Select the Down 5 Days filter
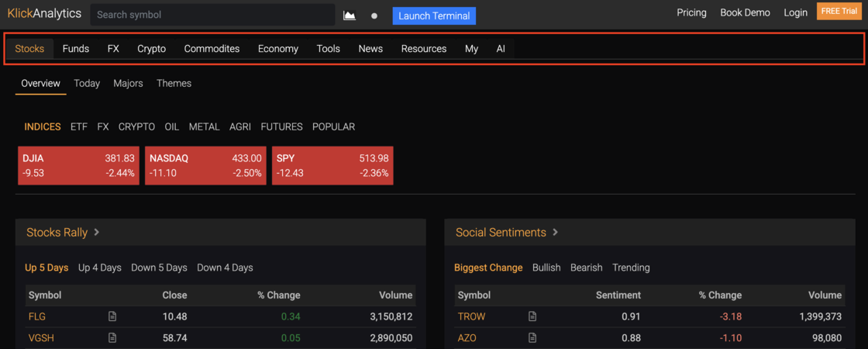Screen dimensions: 868x349 159,268
